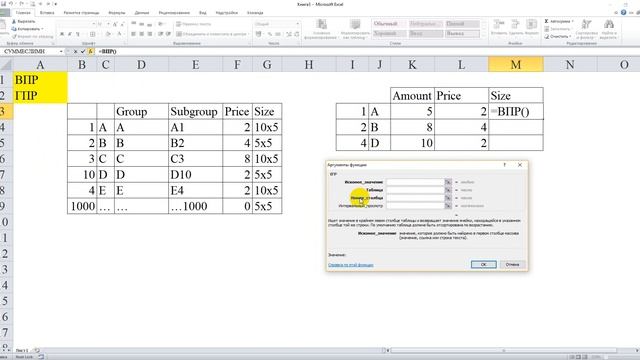Click the Undo icon in quick access toolbar

coord(11,4)
